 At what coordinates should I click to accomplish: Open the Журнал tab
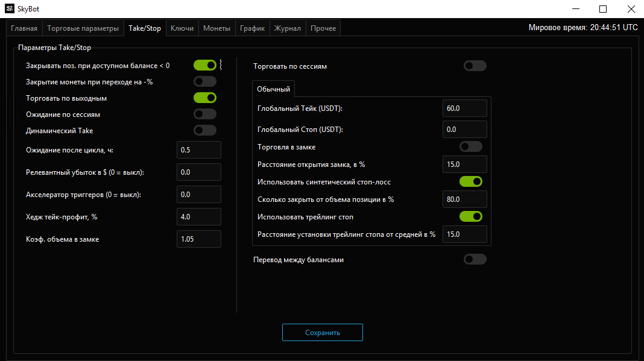click(288, 28)
